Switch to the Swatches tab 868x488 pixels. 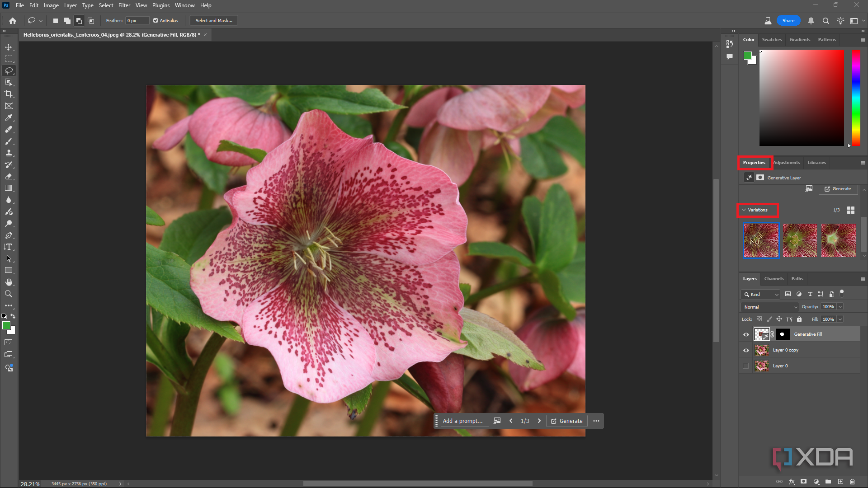click(x=772, y=40)
